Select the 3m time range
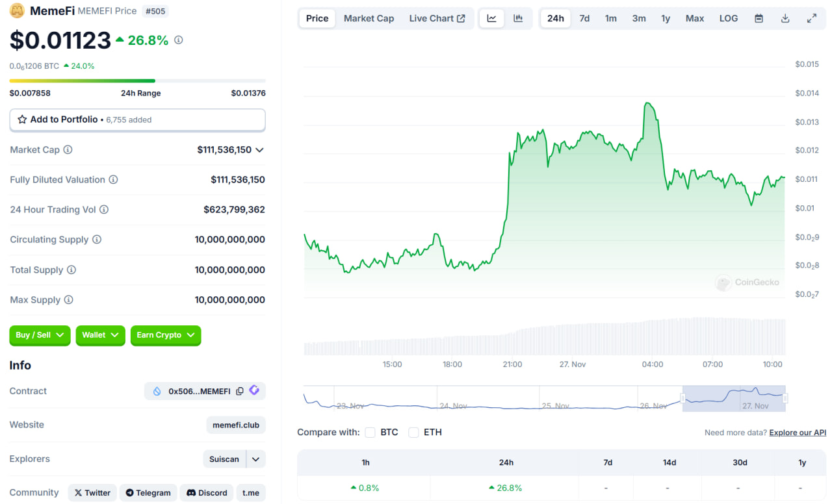 pyautogui.click(x=639, y=18)
